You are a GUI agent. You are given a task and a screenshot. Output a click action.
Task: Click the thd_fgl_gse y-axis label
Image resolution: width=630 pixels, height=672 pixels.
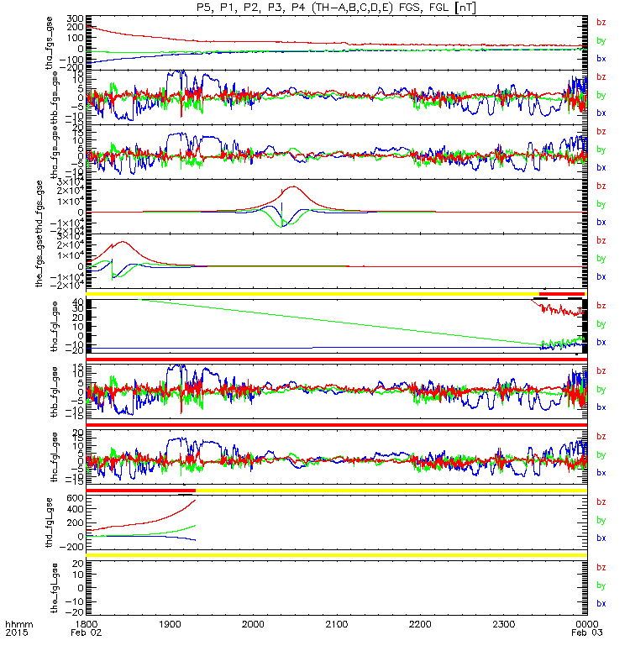tap(49, 522)
